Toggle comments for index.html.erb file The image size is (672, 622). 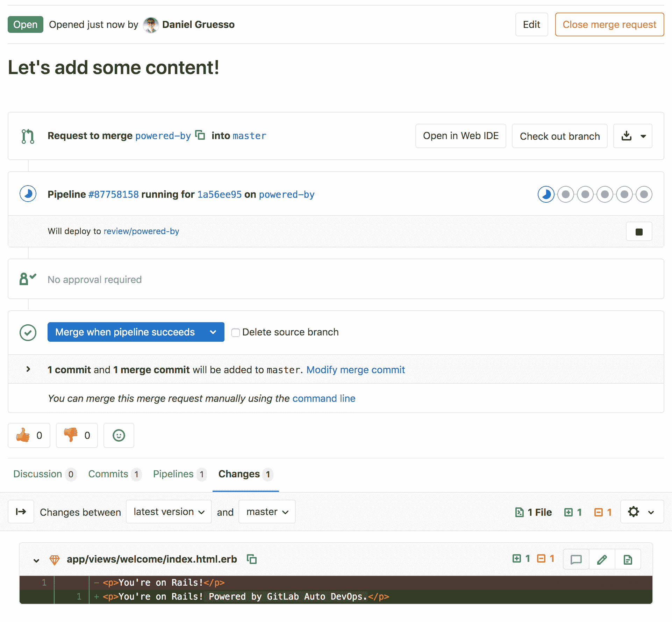576,559
